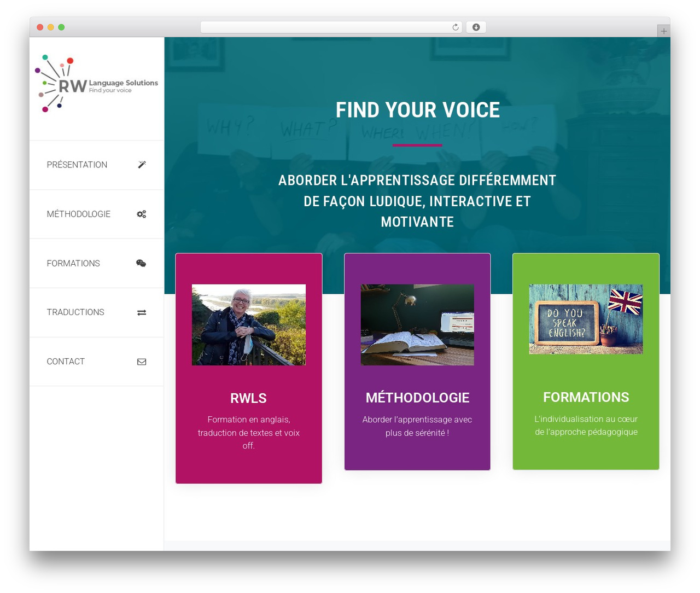Click the woman portrait photo in RWLS card

pos(249,325)
